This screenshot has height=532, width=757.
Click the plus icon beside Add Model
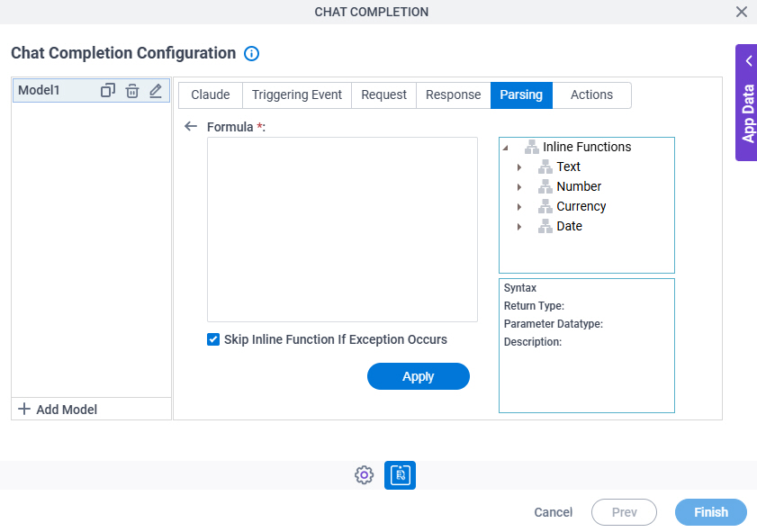click(24, 409)
